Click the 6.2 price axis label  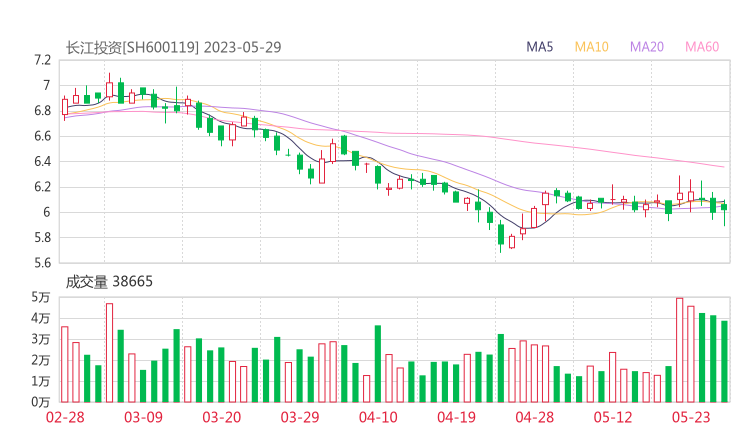click(42, 187)
